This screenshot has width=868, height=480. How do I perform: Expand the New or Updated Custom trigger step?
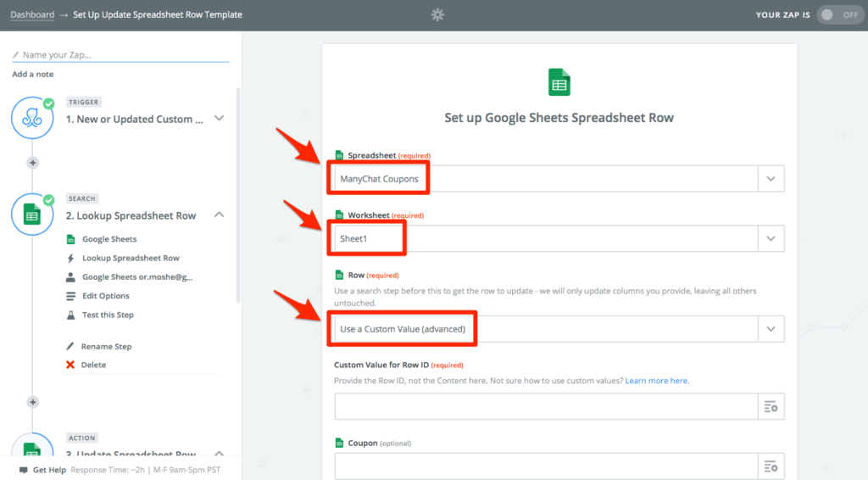click(x=220, y=119)
